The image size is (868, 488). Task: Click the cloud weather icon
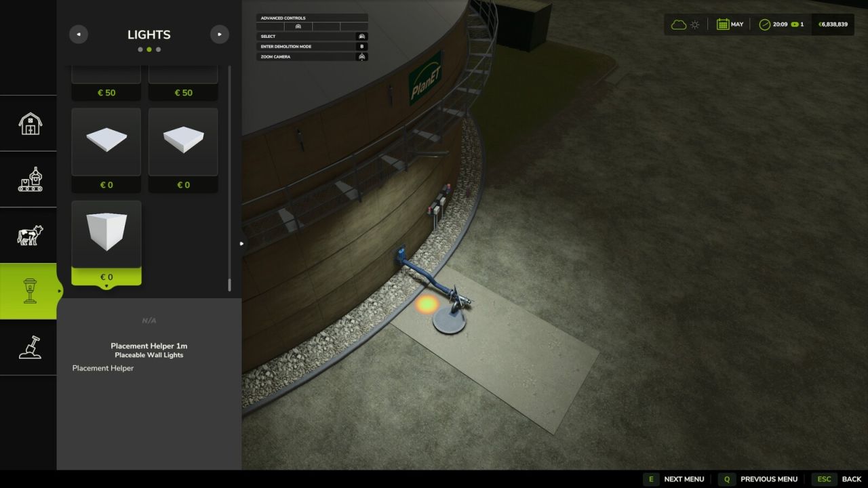(678, 24)
